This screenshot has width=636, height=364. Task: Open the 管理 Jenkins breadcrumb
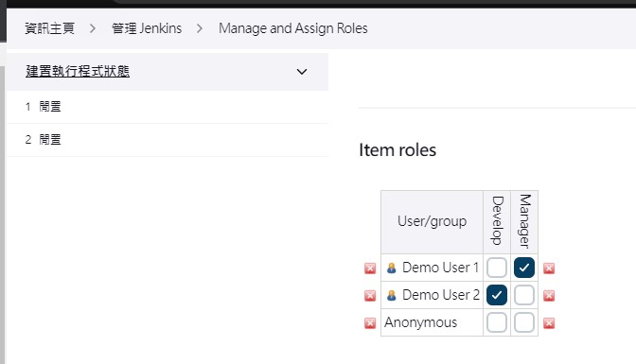click(147, 28)
